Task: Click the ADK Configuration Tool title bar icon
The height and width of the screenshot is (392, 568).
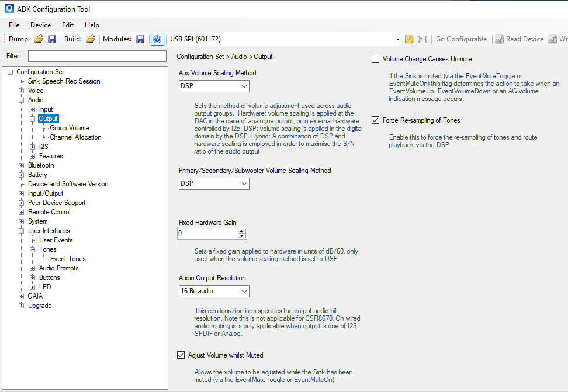Action: point(9,9)
